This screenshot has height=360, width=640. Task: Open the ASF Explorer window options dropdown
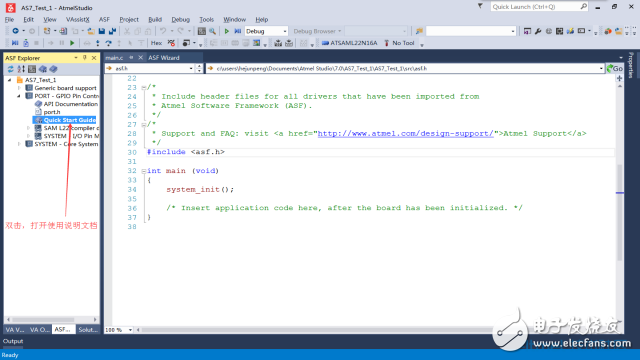click(76, 58)
